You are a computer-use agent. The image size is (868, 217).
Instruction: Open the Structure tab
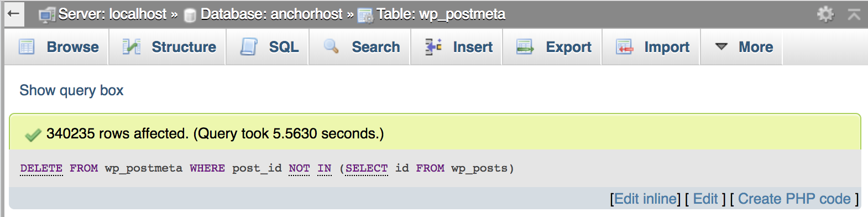pos(168,47)
